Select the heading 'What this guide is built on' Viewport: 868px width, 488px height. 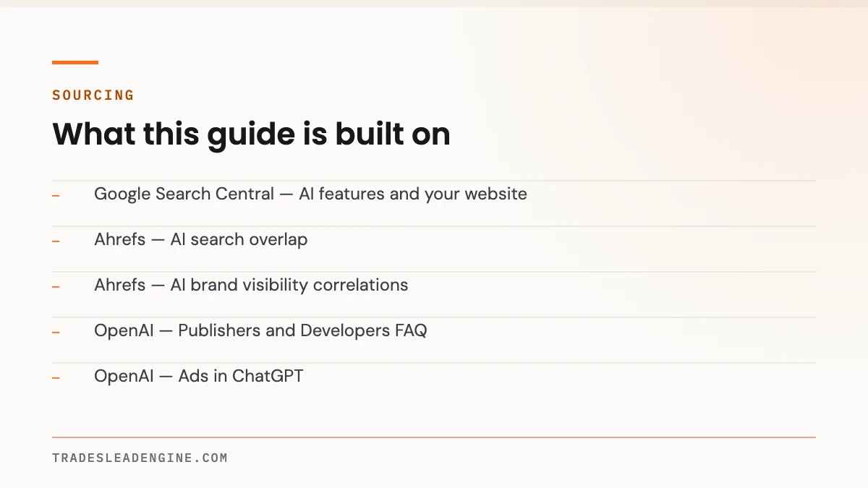251,134
